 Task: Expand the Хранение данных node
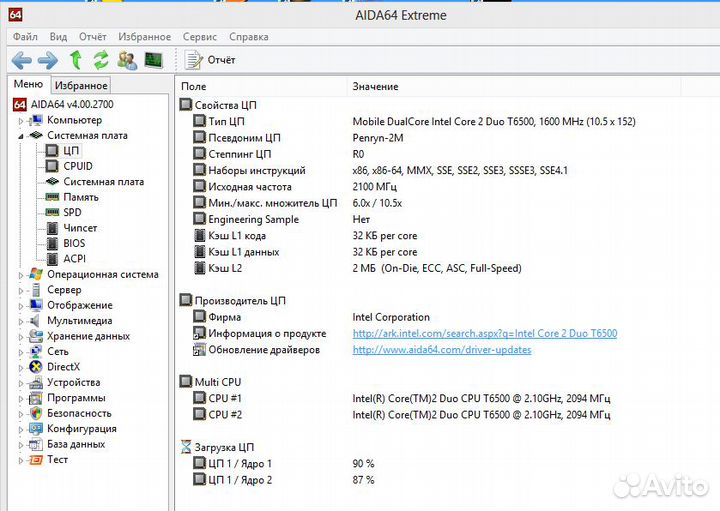21,336
